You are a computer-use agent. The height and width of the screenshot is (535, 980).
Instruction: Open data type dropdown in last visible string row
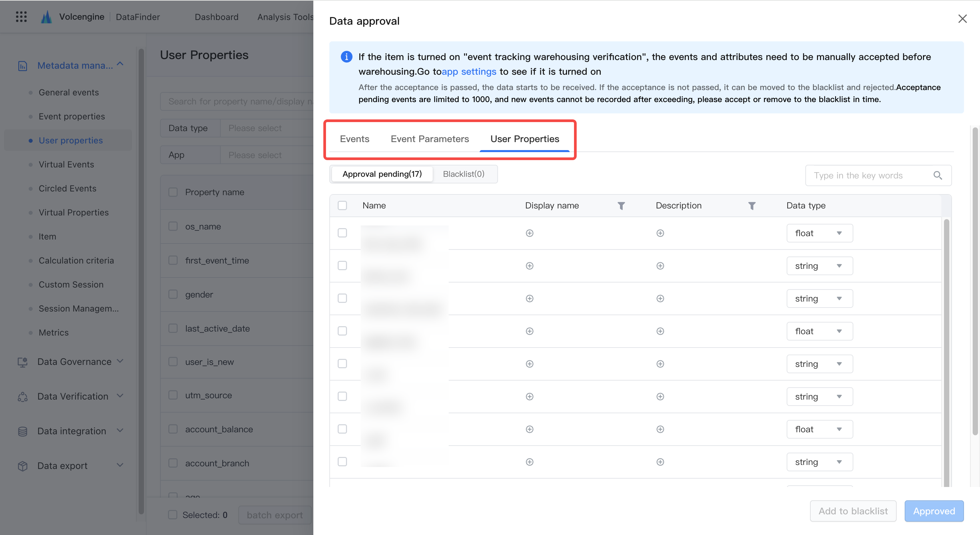[x=819, y=462]
